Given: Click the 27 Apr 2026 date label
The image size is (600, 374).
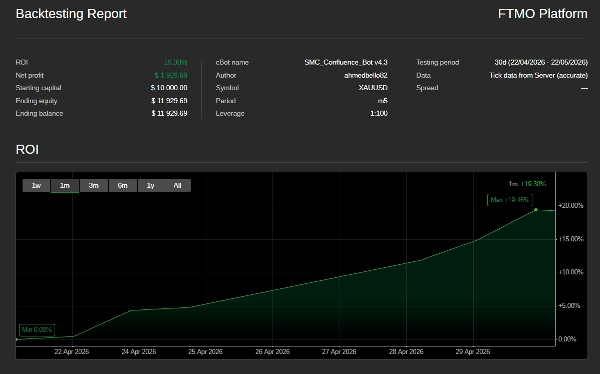Looking at the screenshot, I should (x=339, y=351).
